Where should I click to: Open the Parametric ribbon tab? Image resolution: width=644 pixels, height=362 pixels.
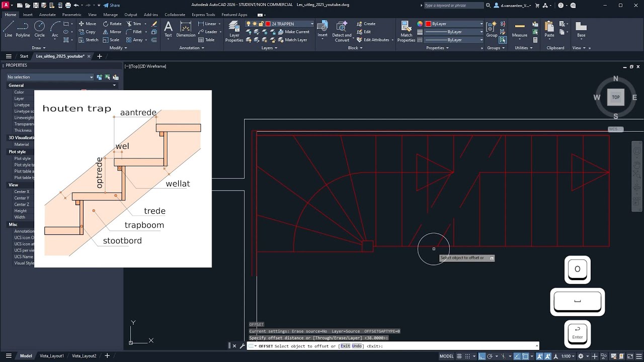pyautogui.click(x=71, y=15)
